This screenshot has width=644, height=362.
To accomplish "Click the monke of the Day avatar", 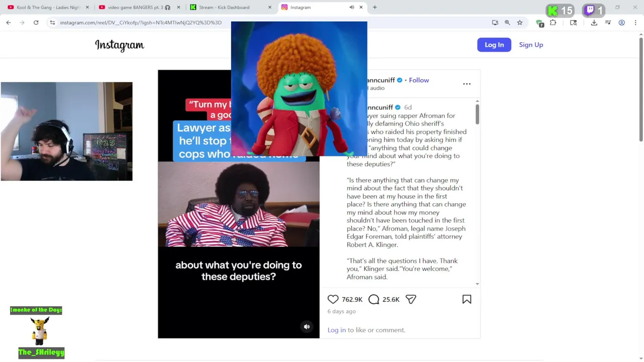I will coord(39,331).
